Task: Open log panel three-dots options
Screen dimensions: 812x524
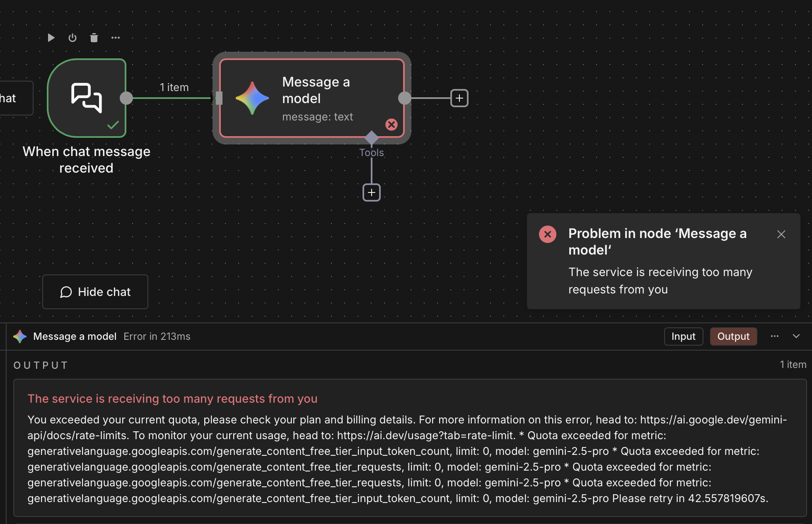Action: click(775, 337)
